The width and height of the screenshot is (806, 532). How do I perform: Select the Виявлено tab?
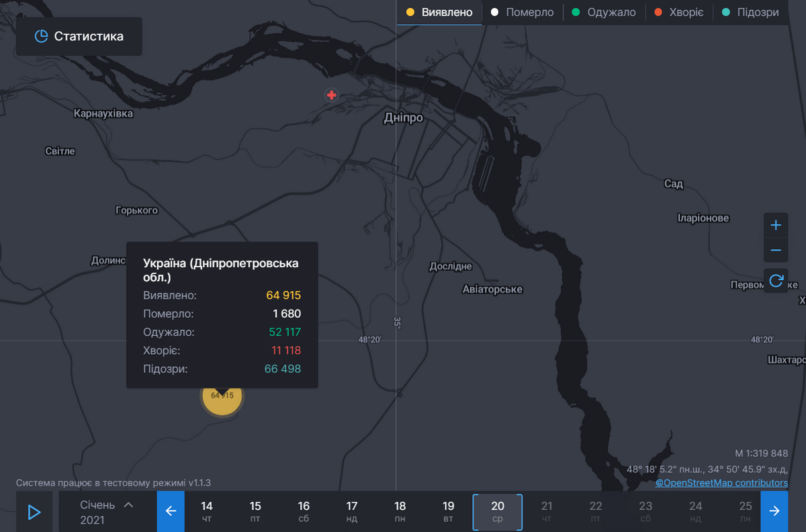439,12
